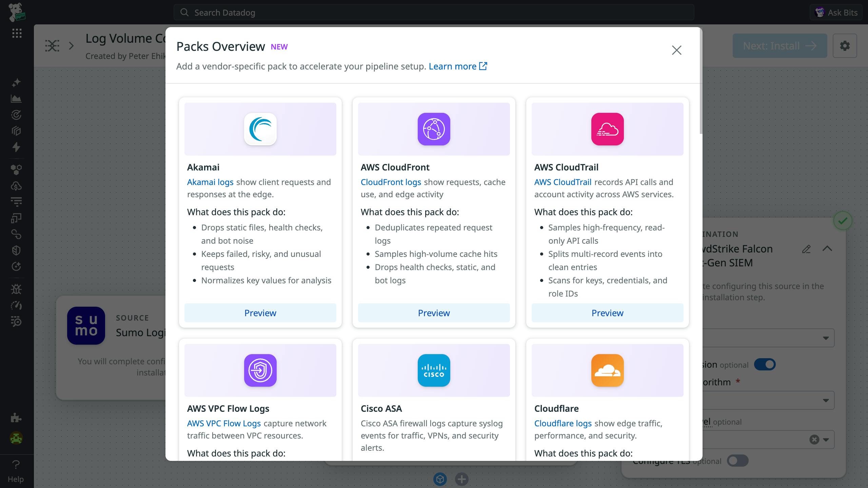
Task: Preview the AWS CloudTrail pack
Action: pyautogui.click(x=607, y=313)
